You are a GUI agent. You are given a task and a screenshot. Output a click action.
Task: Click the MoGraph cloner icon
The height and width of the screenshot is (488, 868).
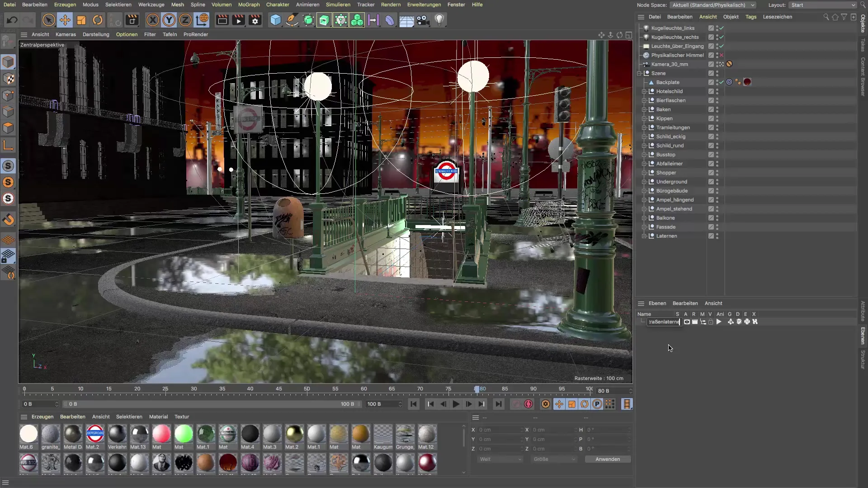(357, 20)
